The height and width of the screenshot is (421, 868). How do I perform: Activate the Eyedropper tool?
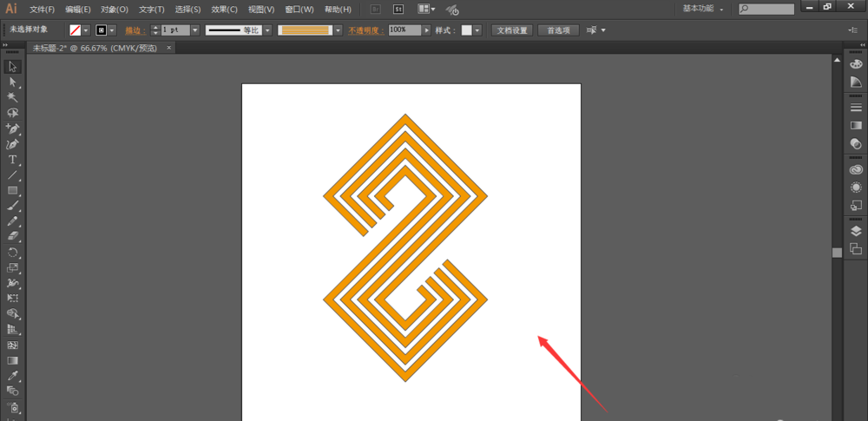click(x=13, y=376)
